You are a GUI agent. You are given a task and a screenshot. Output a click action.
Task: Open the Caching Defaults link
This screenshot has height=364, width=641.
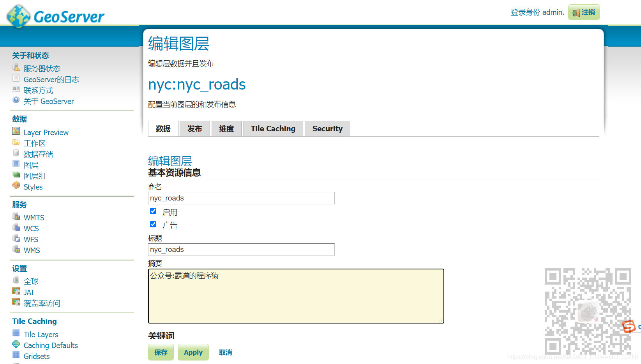pyautogui.click(x=51, y=345)
